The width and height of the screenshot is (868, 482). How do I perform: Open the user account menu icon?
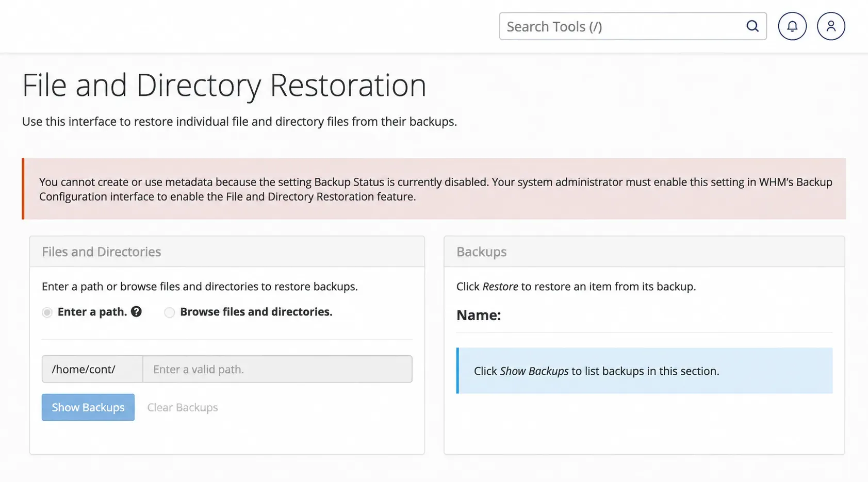831,26
